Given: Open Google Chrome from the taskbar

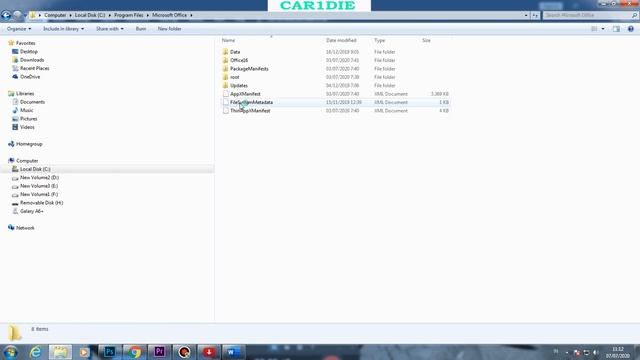Looking at the screenshot, I should click(x=135, y=352).
